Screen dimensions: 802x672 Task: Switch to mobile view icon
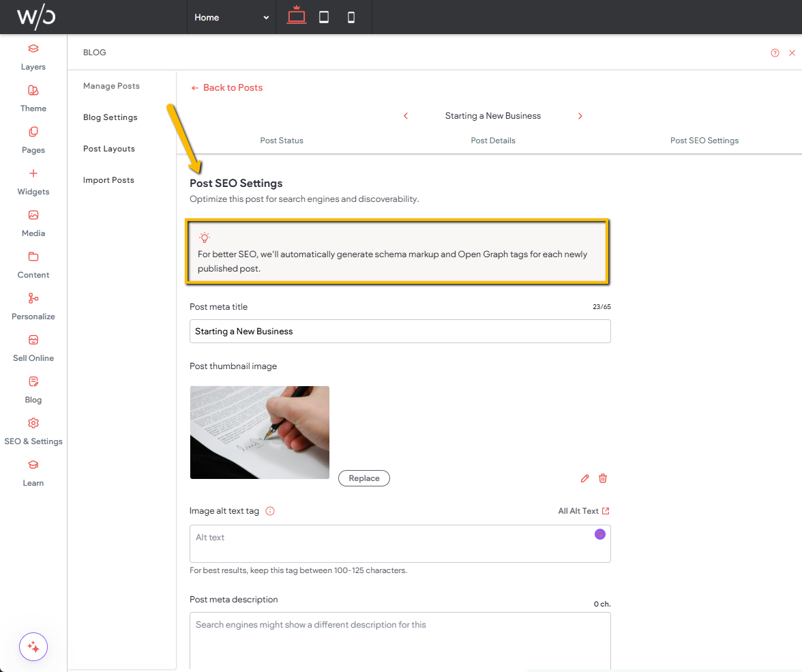click(x=351, y=18)
